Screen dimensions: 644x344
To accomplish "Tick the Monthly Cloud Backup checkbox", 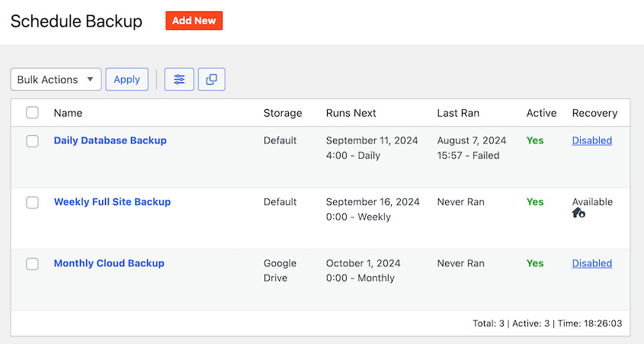I will click(x=32, y=264).
